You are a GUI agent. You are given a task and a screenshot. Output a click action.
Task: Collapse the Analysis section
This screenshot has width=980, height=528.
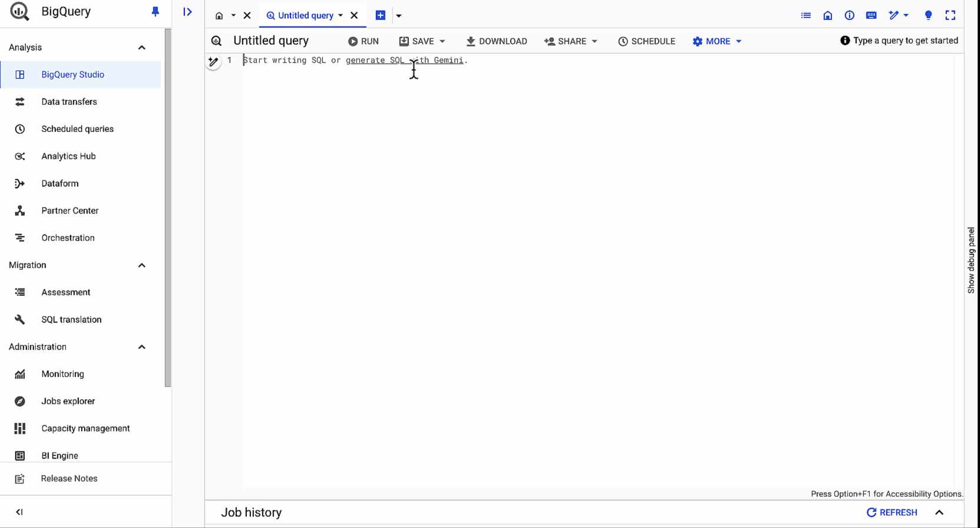tap(141, 48)
